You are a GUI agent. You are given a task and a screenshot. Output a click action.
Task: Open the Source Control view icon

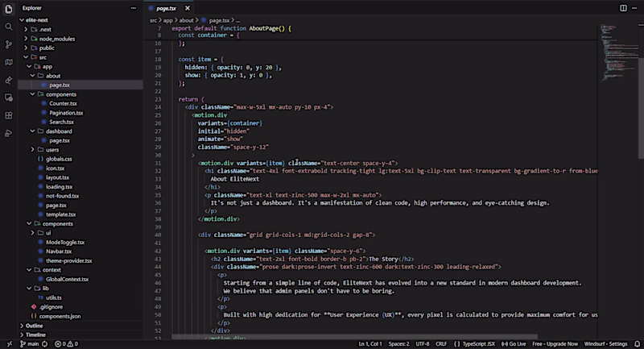pyautogui.click(x=9, y=44)
